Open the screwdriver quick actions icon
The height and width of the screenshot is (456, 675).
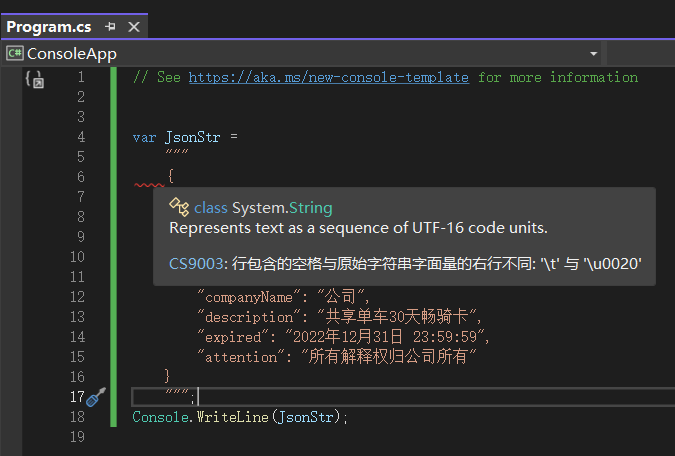pos(96,397)
